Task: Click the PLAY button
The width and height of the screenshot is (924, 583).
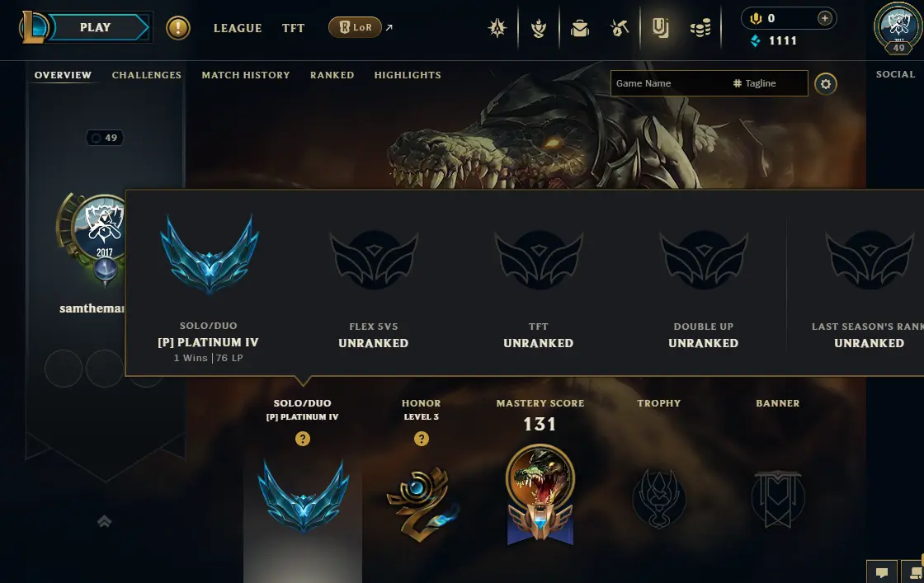Action: coord(97,27)
